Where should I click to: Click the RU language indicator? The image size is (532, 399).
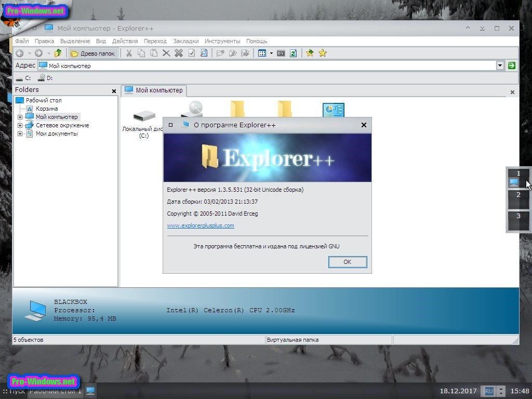click(489, 391)
